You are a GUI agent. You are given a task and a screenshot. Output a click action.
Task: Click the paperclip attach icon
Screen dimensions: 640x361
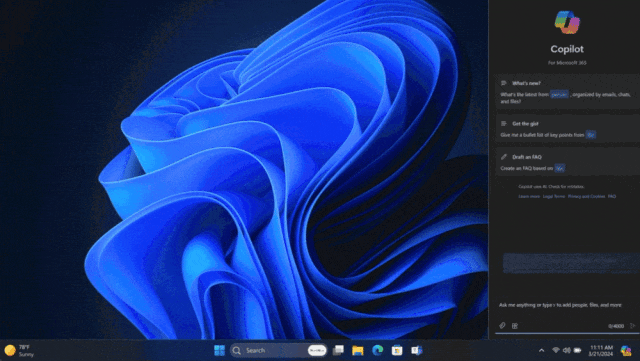[502, 325]
